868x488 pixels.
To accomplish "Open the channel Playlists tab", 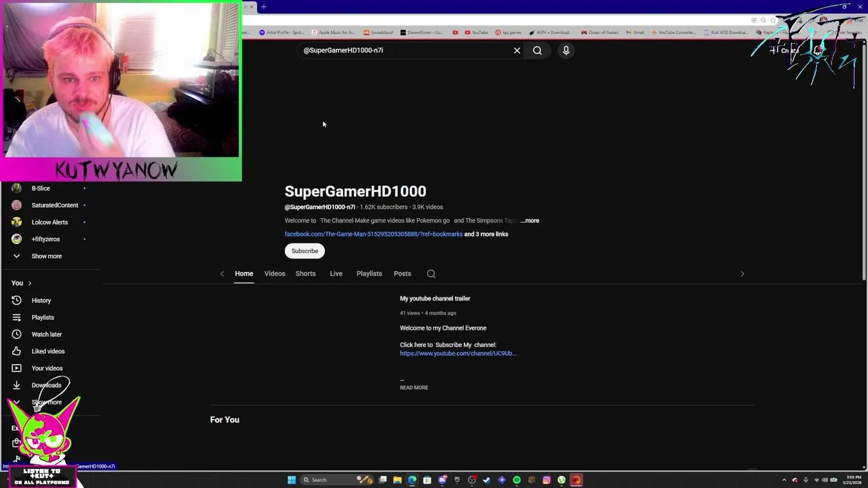I will coord(369,274).
